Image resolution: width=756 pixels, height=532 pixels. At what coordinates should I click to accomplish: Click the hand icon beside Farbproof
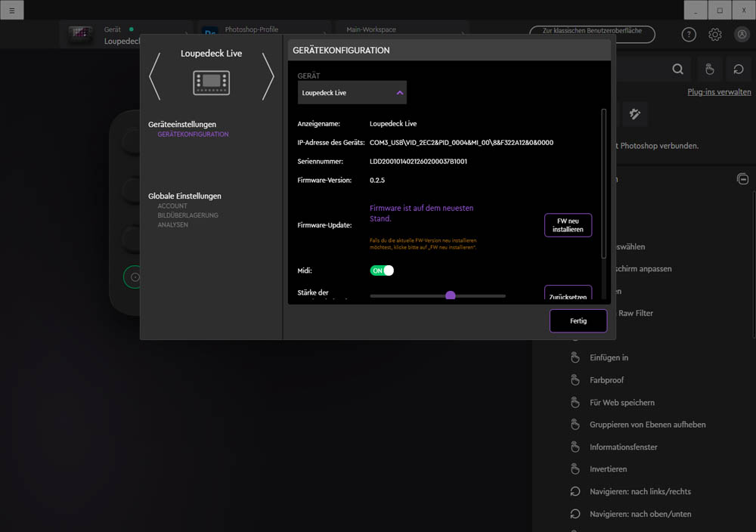(x=575, y=380)
